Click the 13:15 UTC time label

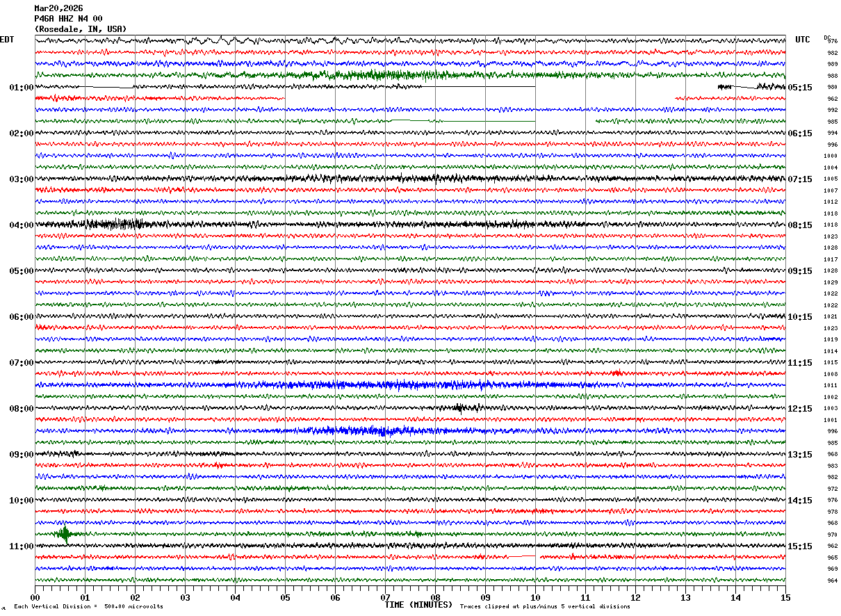pos(799,455)
